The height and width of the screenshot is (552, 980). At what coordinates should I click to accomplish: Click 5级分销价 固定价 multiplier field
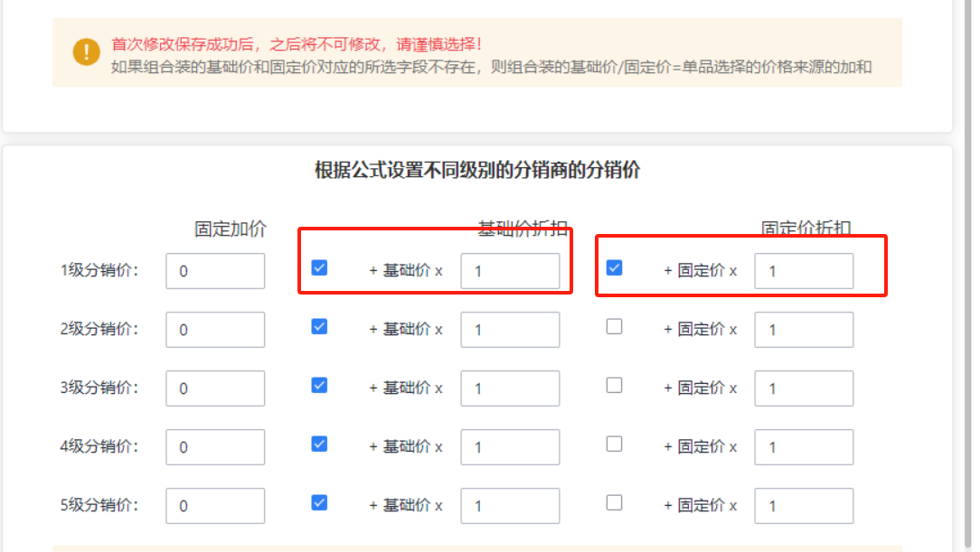[804, 506]
